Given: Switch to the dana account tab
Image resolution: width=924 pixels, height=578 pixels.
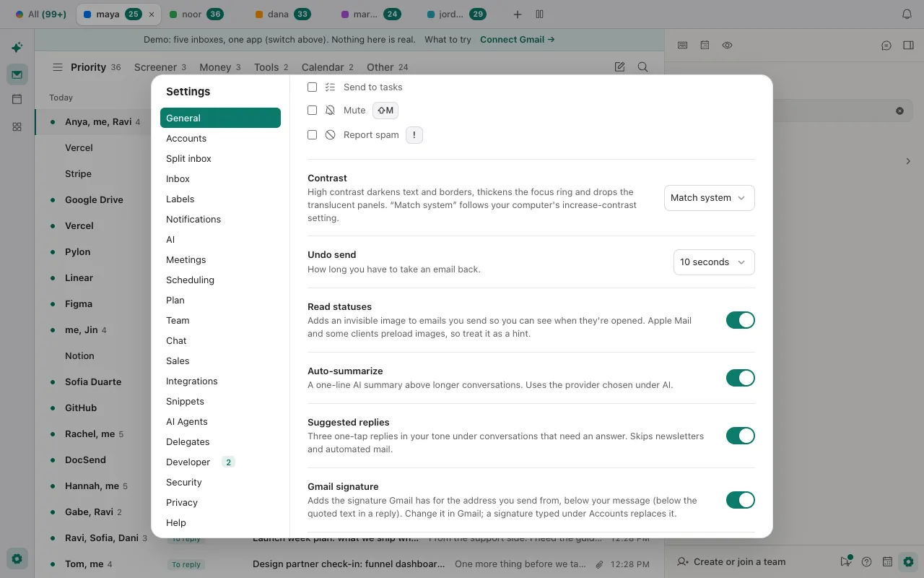Looking at the screenshot, I should [282, 14].
